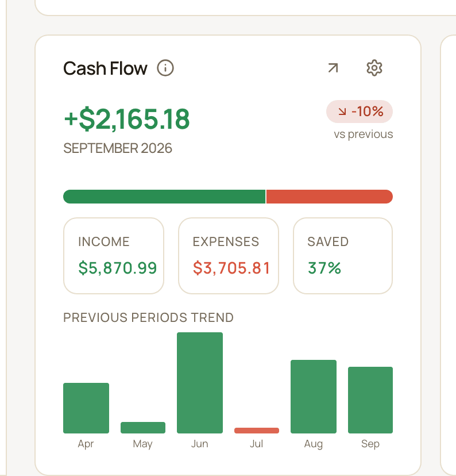Open Cash Flow widget settings gear
The width and height of the screenshot is (456, 476).
[x=374, y=68]
